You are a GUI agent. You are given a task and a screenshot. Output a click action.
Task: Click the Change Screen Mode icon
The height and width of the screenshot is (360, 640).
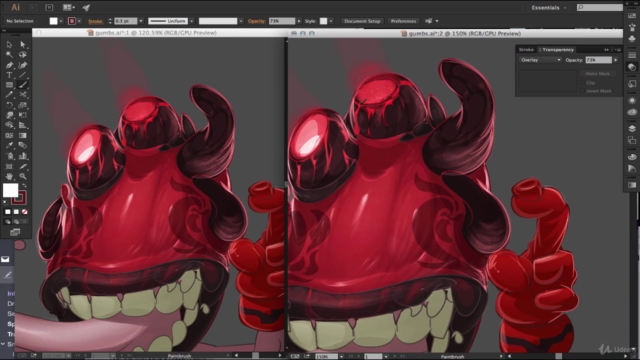click(x=15, y=232)
